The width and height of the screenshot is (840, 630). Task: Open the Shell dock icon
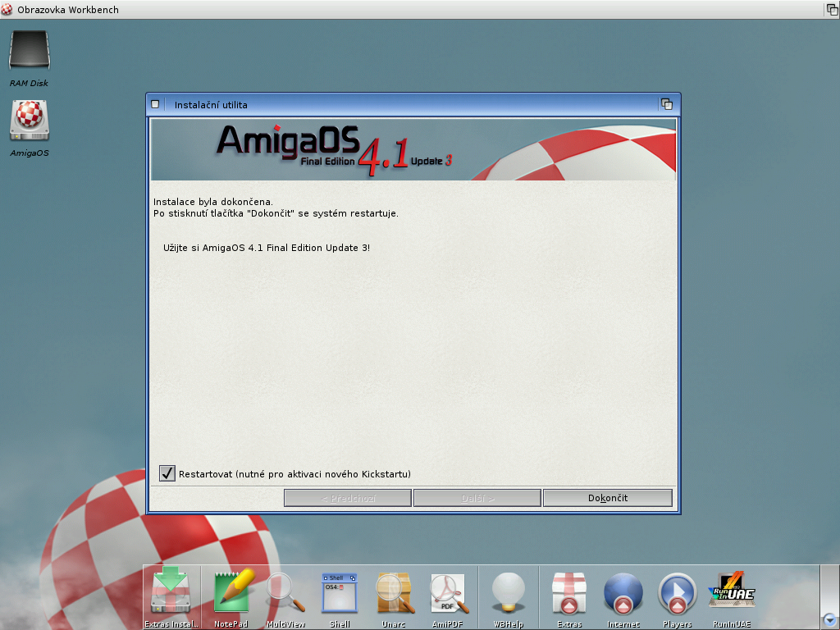coord(339,593)
